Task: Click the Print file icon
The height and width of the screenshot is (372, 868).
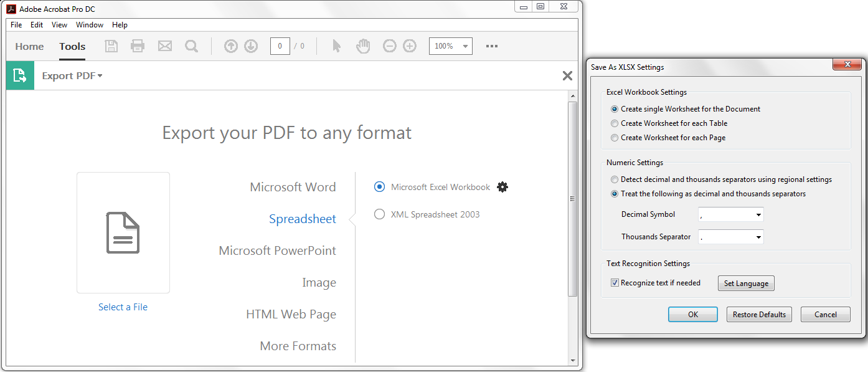Action: pos(138,46)
